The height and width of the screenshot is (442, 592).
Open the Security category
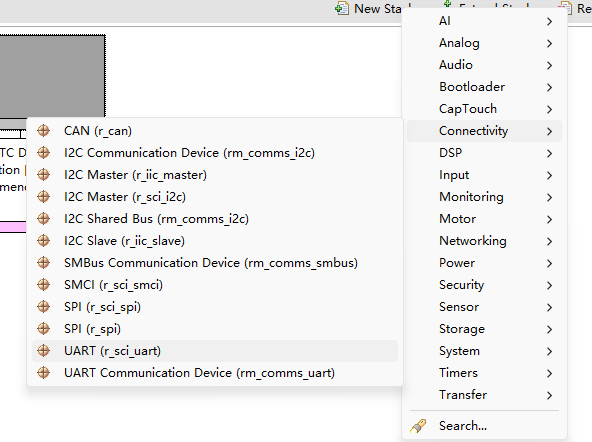[x=484, y=285]
